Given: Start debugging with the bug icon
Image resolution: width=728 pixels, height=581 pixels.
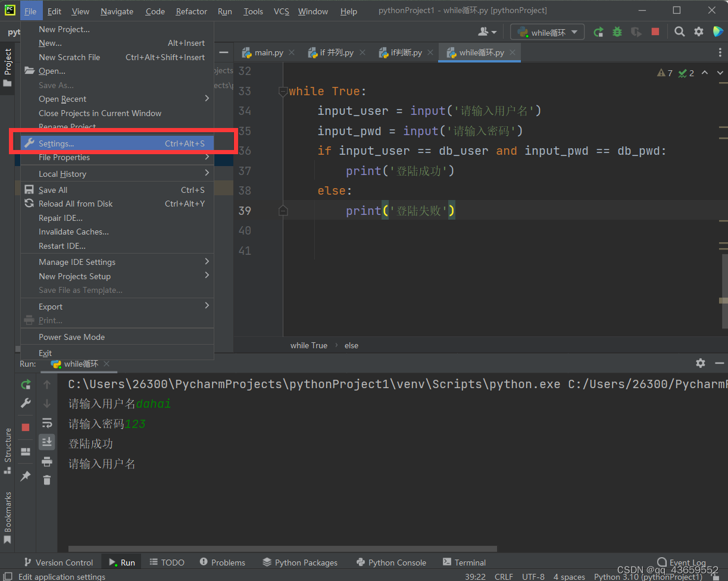Looking at the screenshot, I should coord(617,32).
